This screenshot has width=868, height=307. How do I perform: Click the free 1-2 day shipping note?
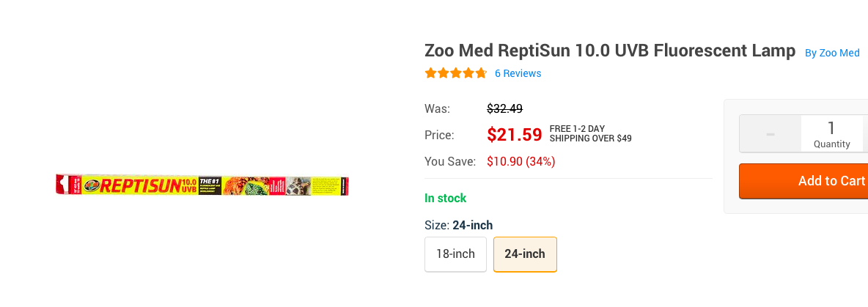(x=590, y=133)
